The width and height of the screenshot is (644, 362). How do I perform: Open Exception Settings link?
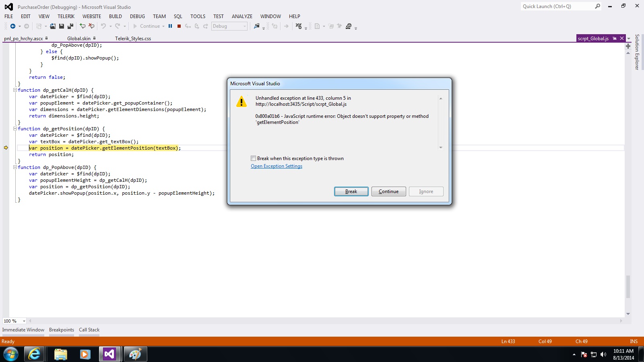277,166
